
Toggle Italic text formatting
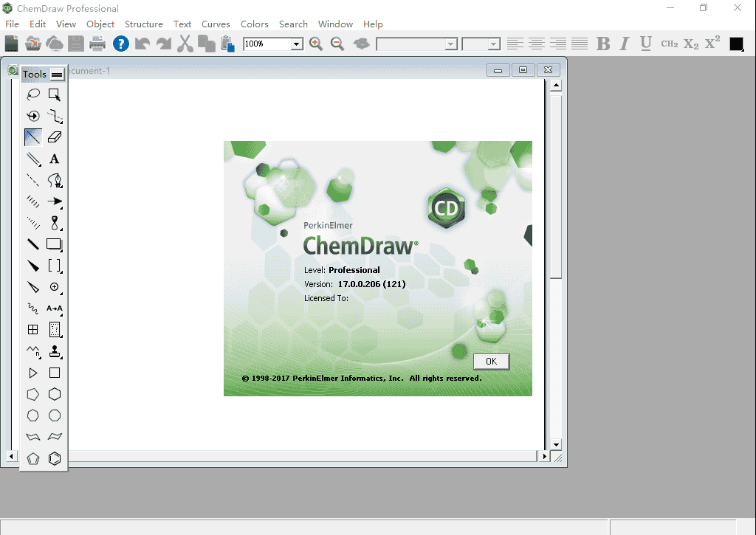coord(625,44)
